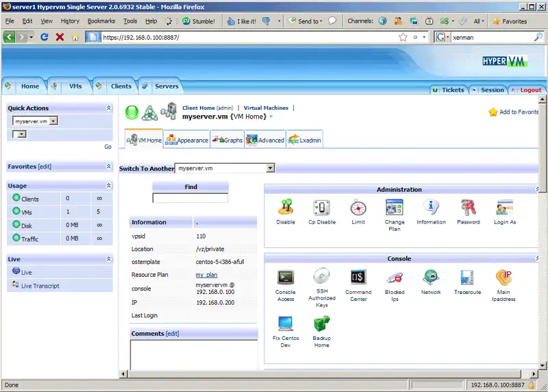Switch to the Advanced tab
This screenshot has width=548, height=392.
pos(265,140)
